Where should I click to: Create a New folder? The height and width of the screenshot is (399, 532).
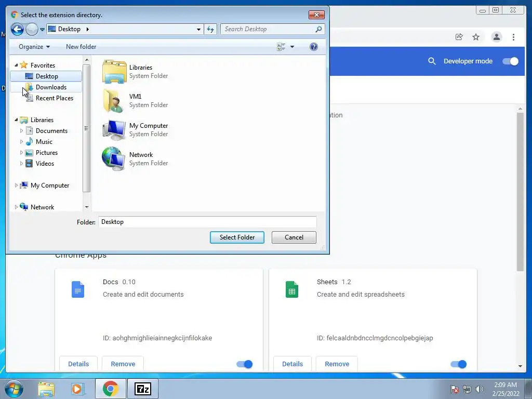click(x=81, y=47)
